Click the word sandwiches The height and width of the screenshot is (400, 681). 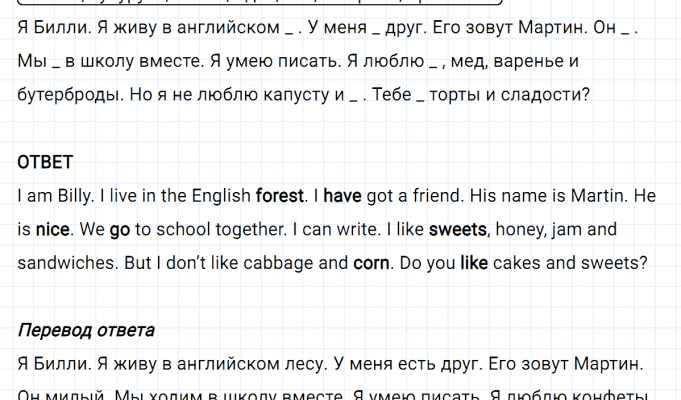coord(61,264)
